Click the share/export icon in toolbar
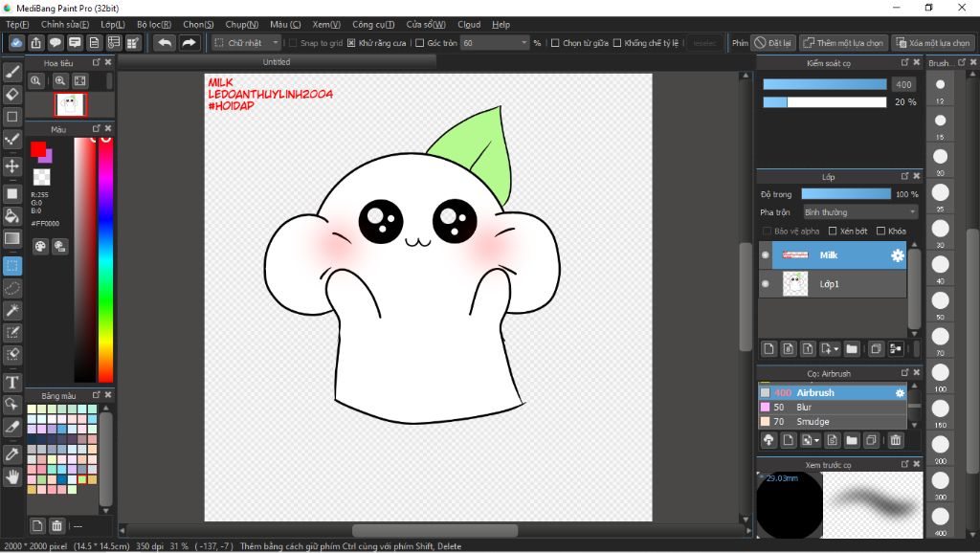The image size is (980, 553). 35,42
